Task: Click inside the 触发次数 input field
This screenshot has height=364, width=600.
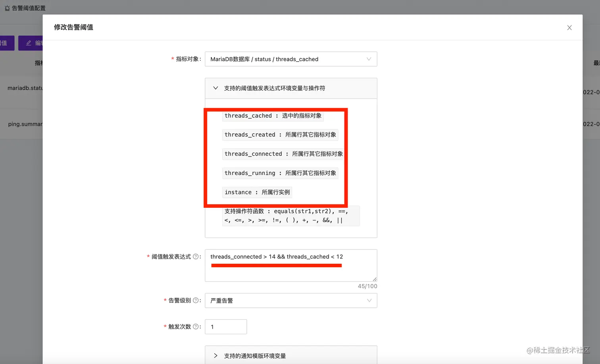Action: (x=225, y=327)
